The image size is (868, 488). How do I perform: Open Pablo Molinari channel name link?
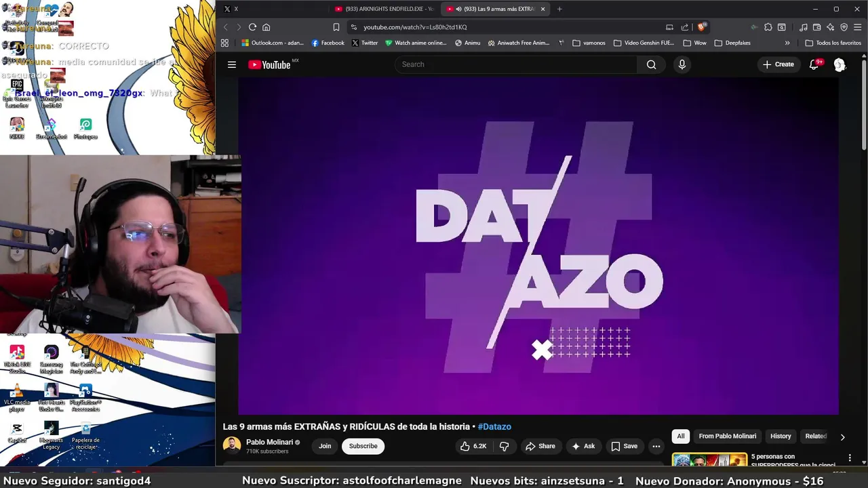(x=269, y=442)
